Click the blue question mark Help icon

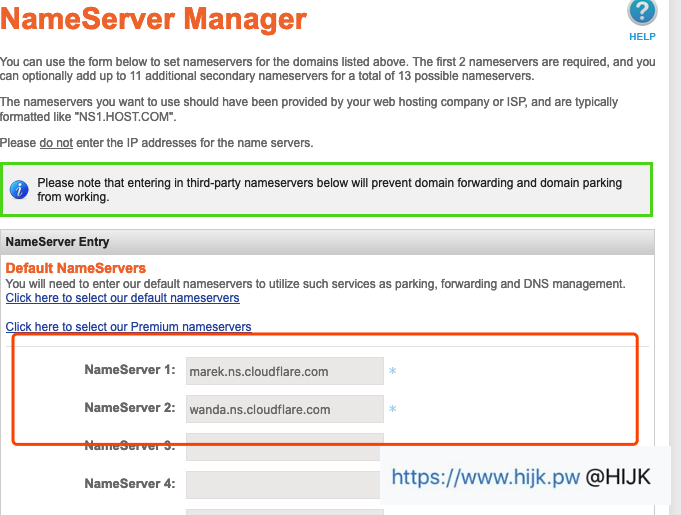642,12
